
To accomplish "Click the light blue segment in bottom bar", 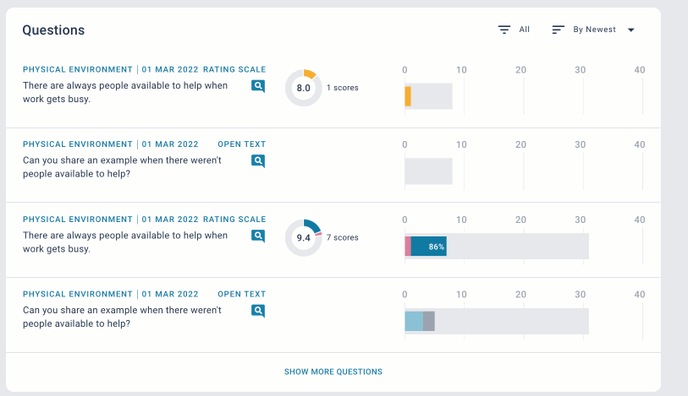I will coord(414,321).
